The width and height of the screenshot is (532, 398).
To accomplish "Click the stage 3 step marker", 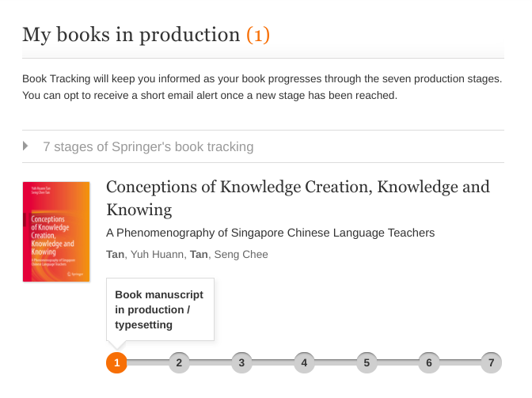I will click(241, 363).
